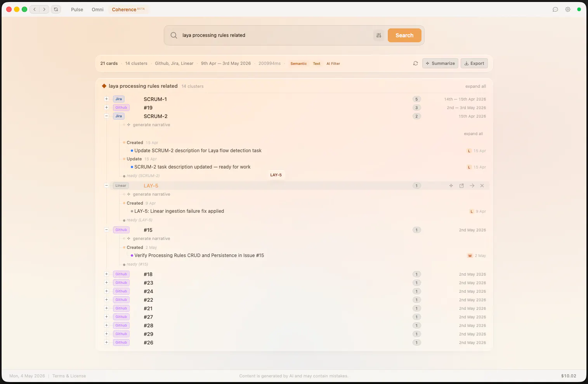
Task: Click the L avatar on LAY-5 ingestion row
Action: click(472, 211)
